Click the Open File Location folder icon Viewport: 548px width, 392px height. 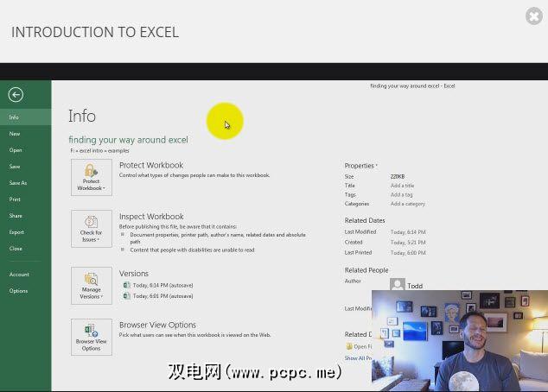click(349, 346)
